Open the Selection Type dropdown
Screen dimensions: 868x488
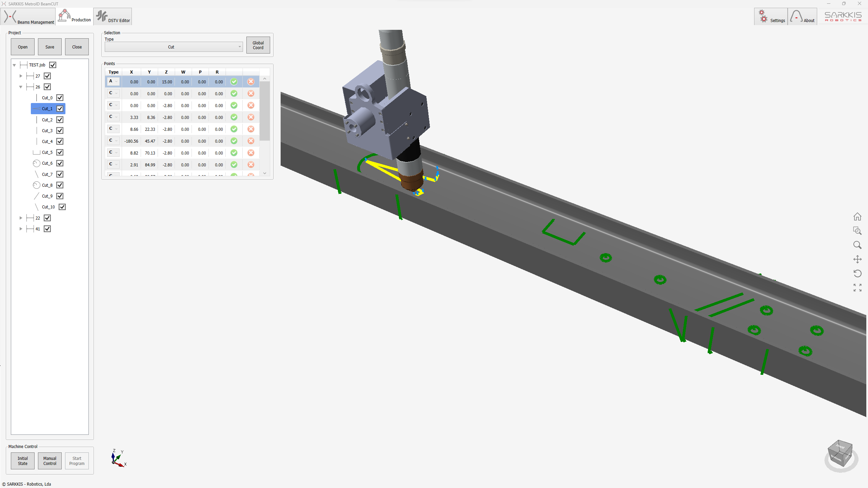click(x=174, y=47)
